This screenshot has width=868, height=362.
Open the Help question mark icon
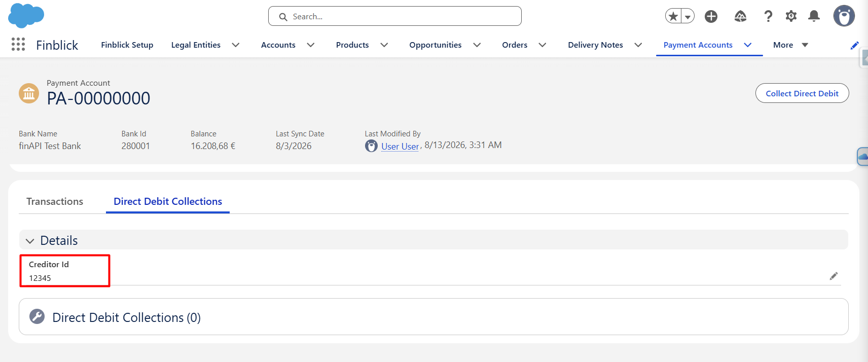(x=768, y=16)
